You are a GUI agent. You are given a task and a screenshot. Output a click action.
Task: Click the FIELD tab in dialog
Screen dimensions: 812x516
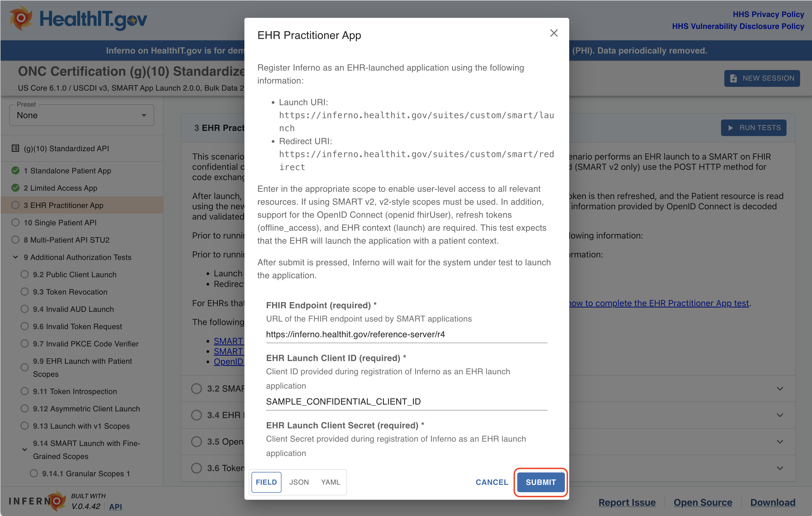click(265, 481)
